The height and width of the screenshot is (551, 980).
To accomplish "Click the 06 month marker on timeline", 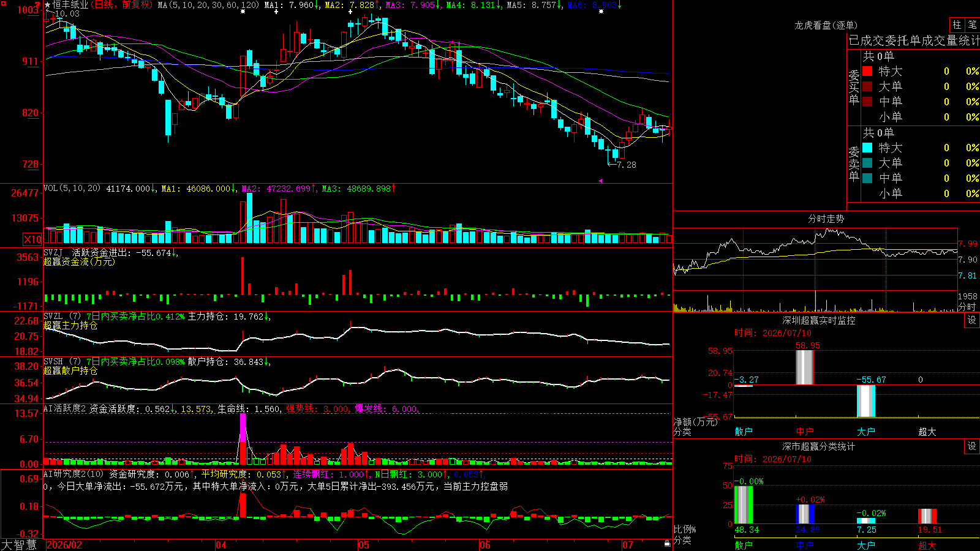I will 485,545.
